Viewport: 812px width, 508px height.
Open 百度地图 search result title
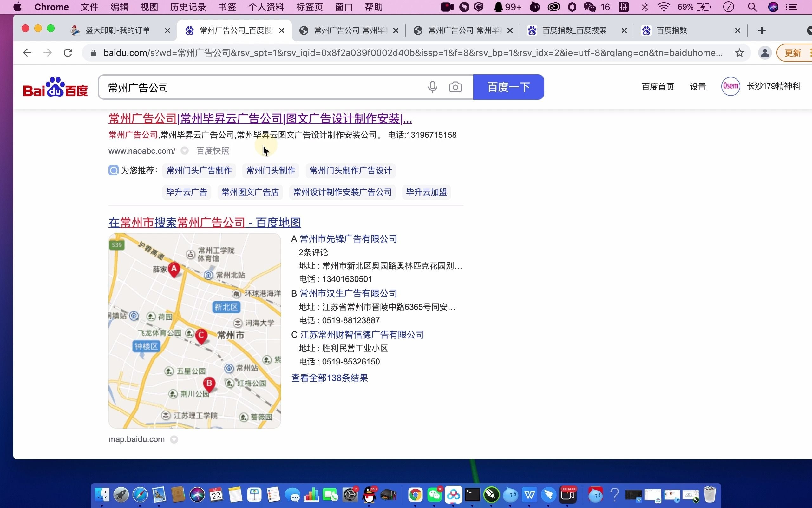tap(205, 223)
